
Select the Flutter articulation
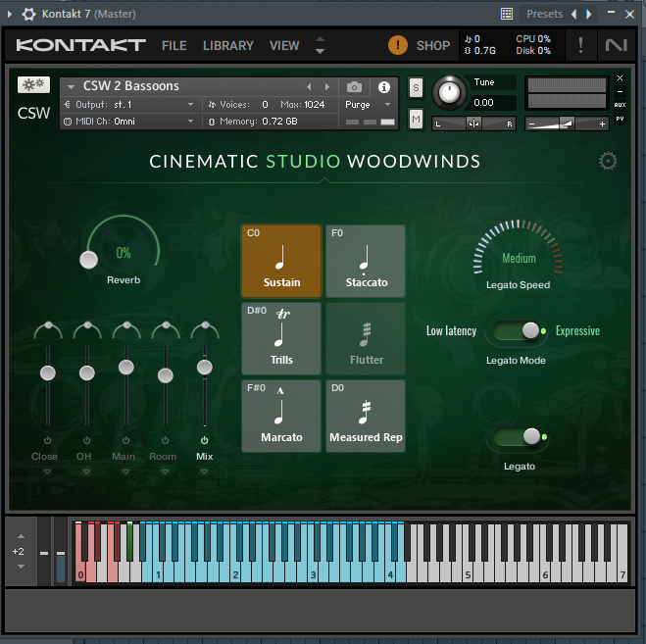(366, 338)
